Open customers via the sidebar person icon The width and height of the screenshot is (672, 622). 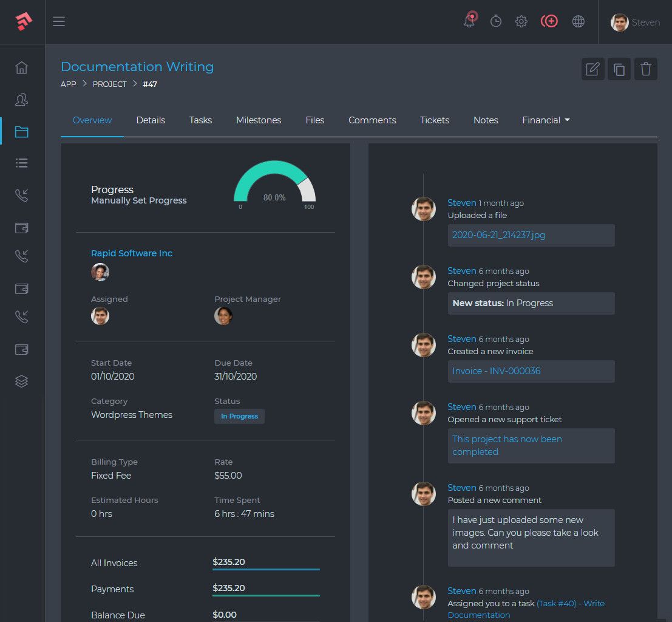[21, 100]
